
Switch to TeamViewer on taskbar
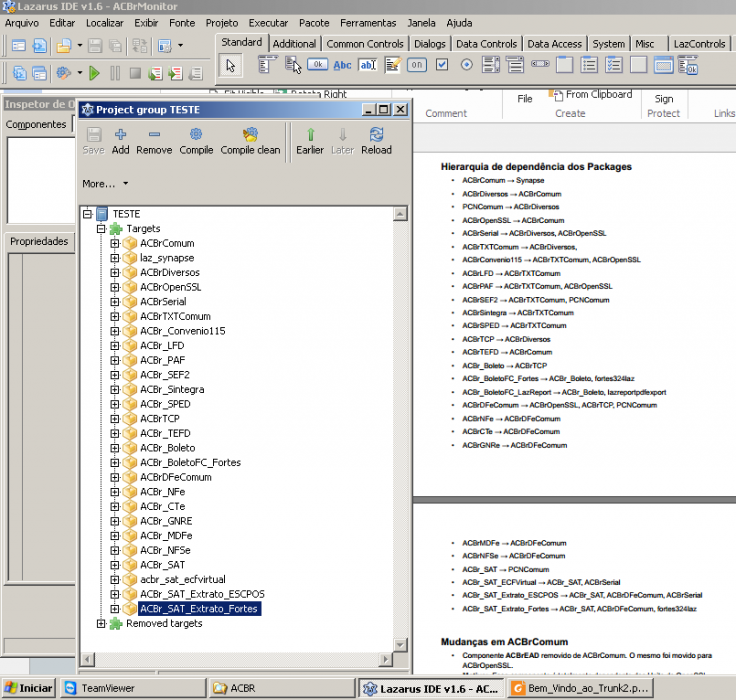coord(133,688)
